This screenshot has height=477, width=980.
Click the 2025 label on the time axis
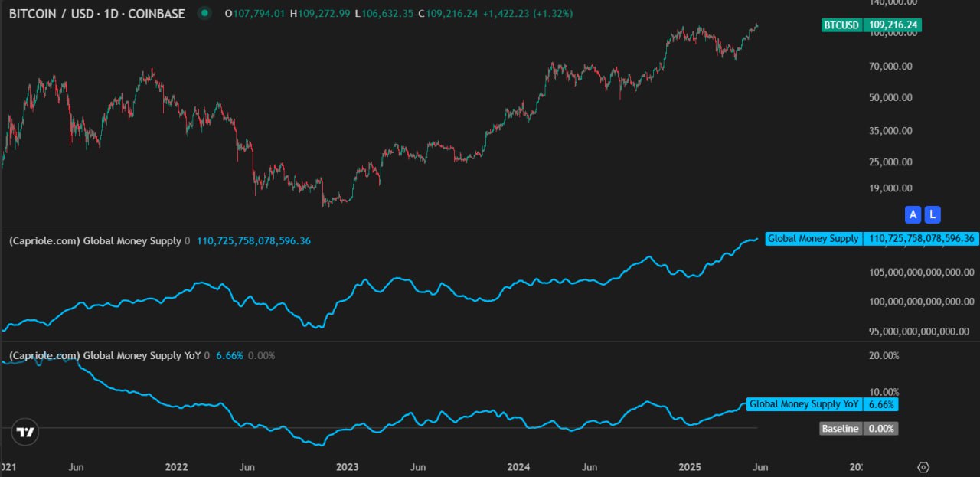point(691,467)
